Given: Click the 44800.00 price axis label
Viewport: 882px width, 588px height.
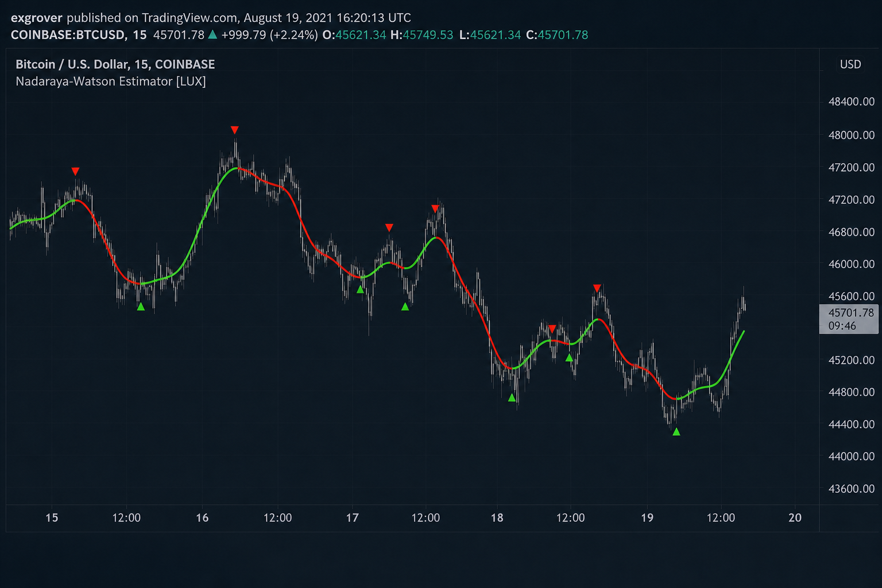Looking at the screenshot, I should 852,392.
